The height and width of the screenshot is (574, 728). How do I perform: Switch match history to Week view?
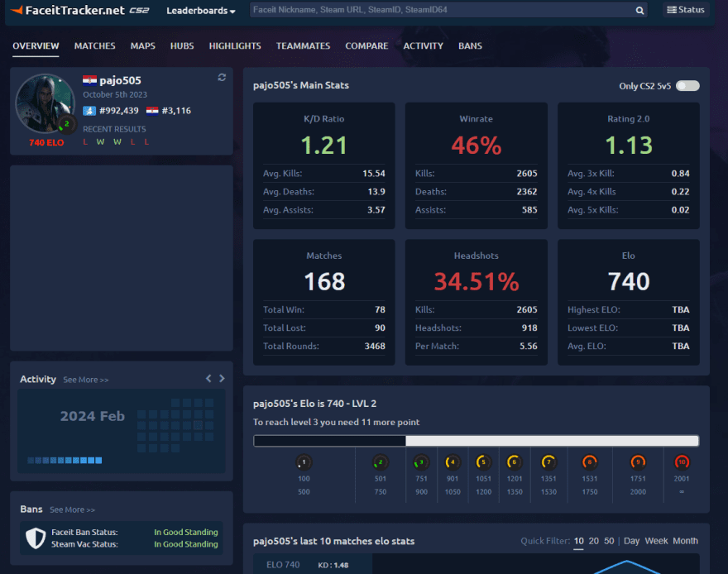[x=656, y=541]
